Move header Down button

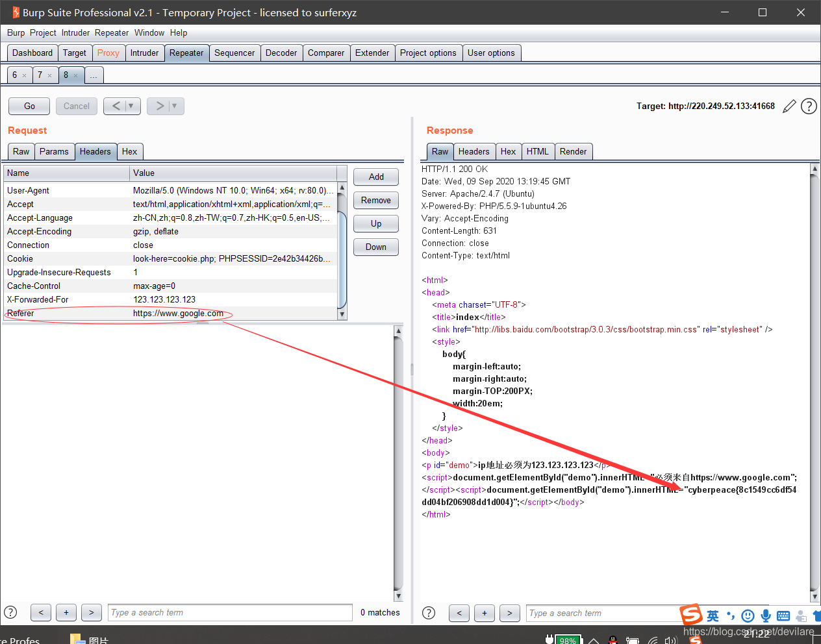point(376,247)
